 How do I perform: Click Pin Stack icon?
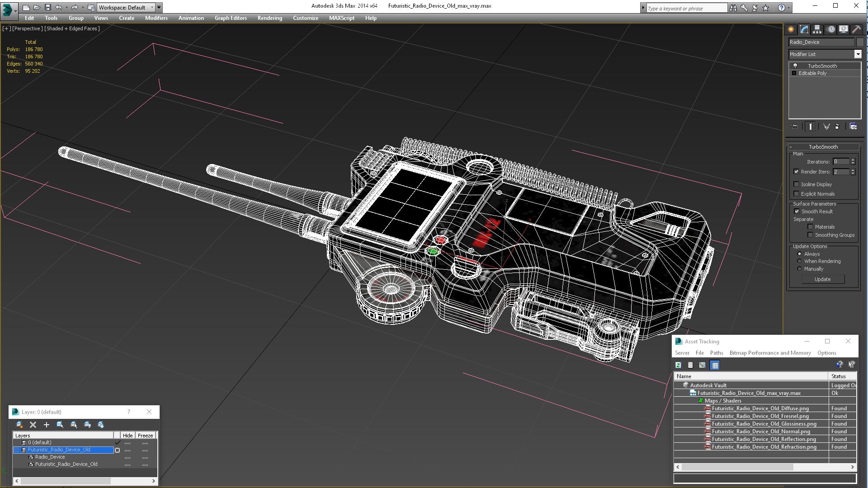point(795,127)
